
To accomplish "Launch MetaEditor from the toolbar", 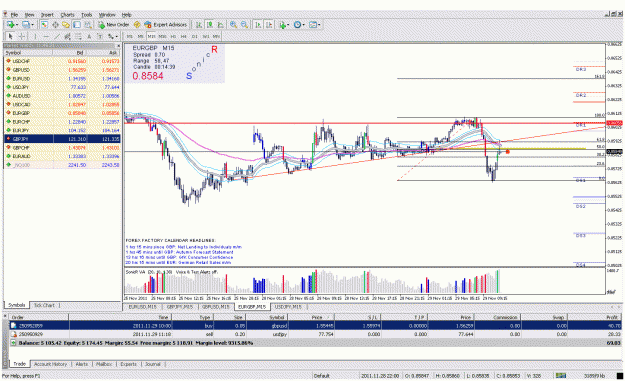I will tap(137, 25).
